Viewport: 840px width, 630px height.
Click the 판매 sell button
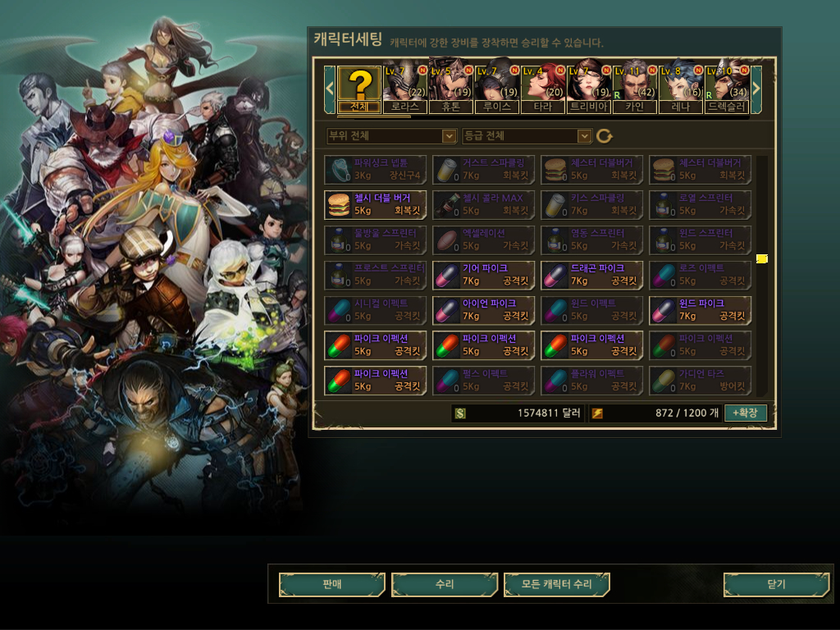(x=332, y=584)
